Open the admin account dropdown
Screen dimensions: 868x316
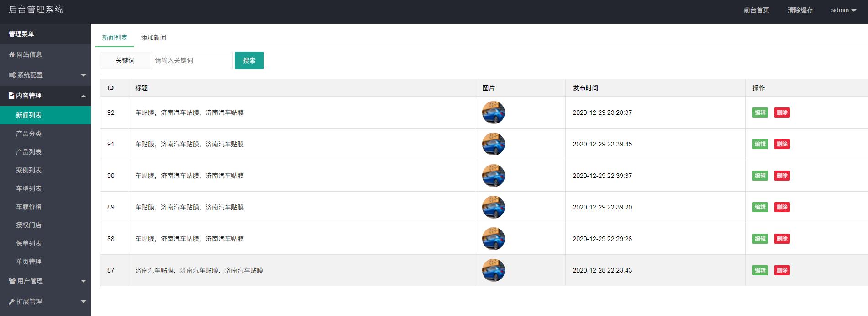(x=843, y=10)
